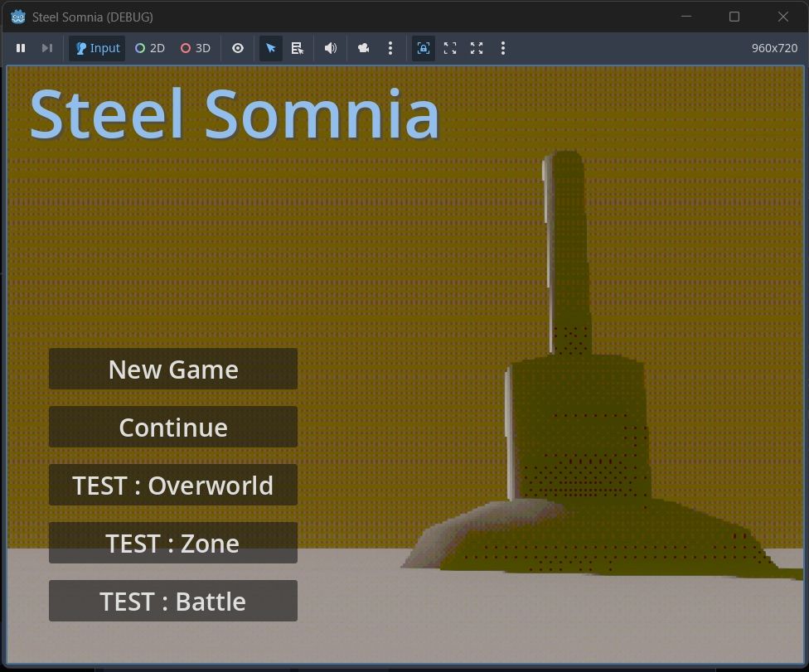
Task: Start TEST : Battle
Action: [173, 601]
